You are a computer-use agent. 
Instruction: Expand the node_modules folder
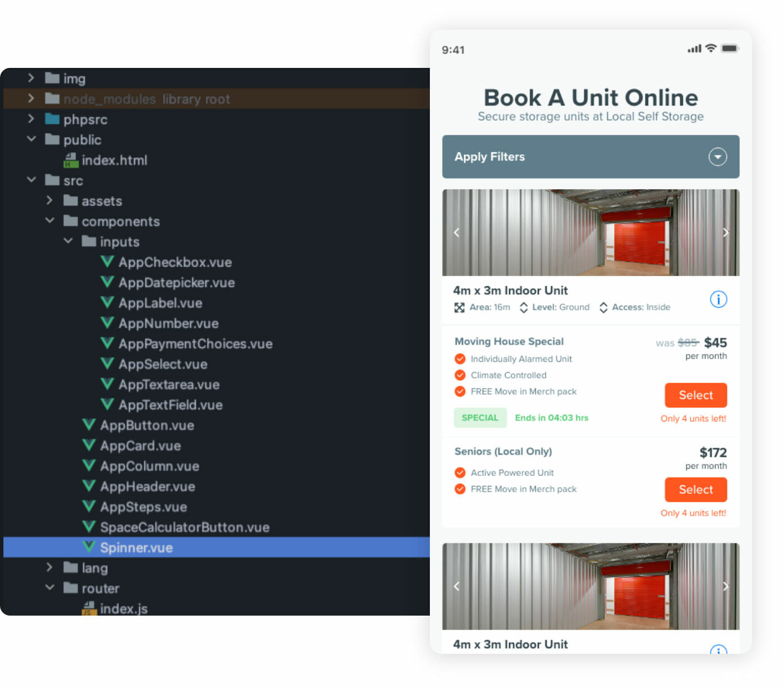[31, 99]
